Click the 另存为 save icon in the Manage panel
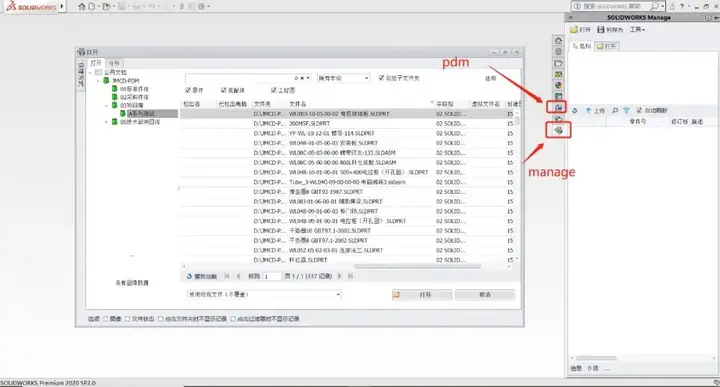This screenshot has width=720, height=387. 601,29
